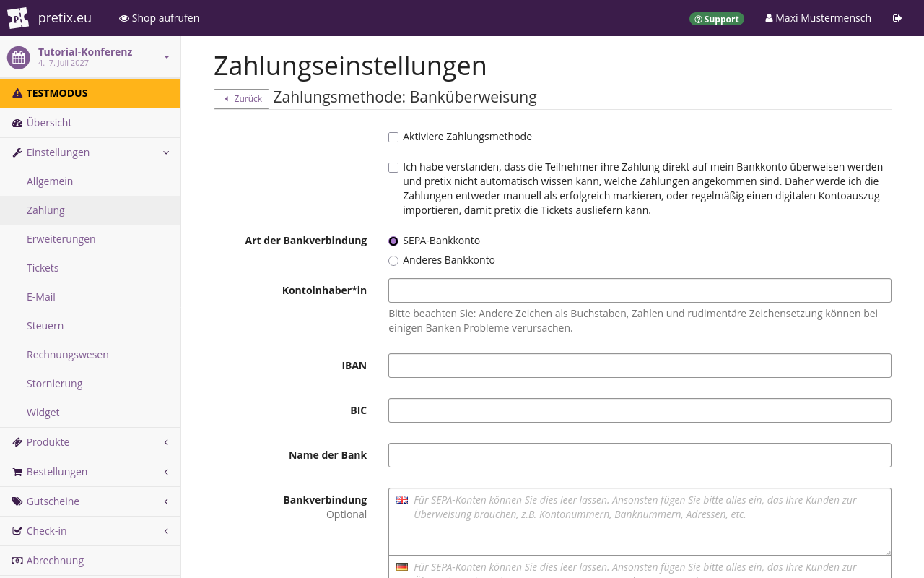
Task: Collapse the Einstellungen submenu chevron
Action: coord(166,152)
